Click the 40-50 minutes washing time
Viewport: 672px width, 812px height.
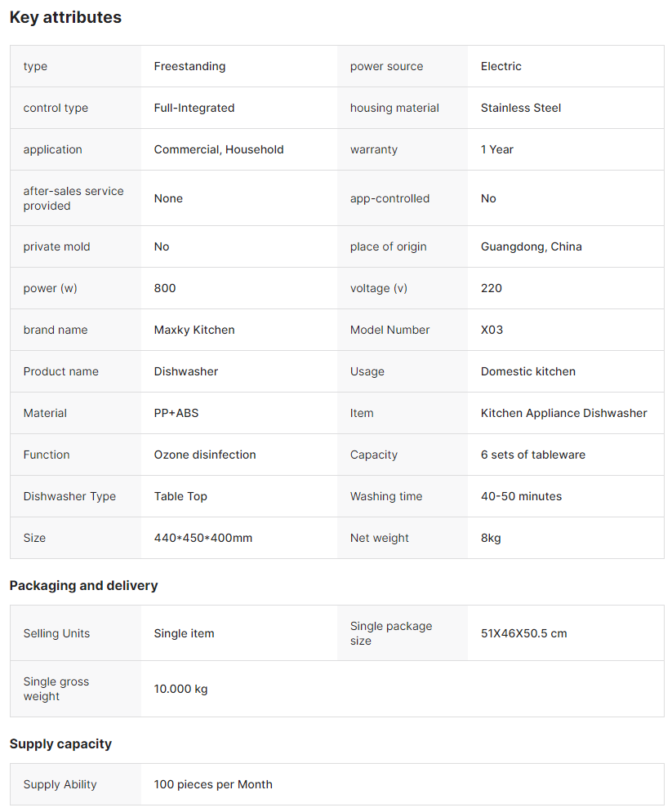521,496
